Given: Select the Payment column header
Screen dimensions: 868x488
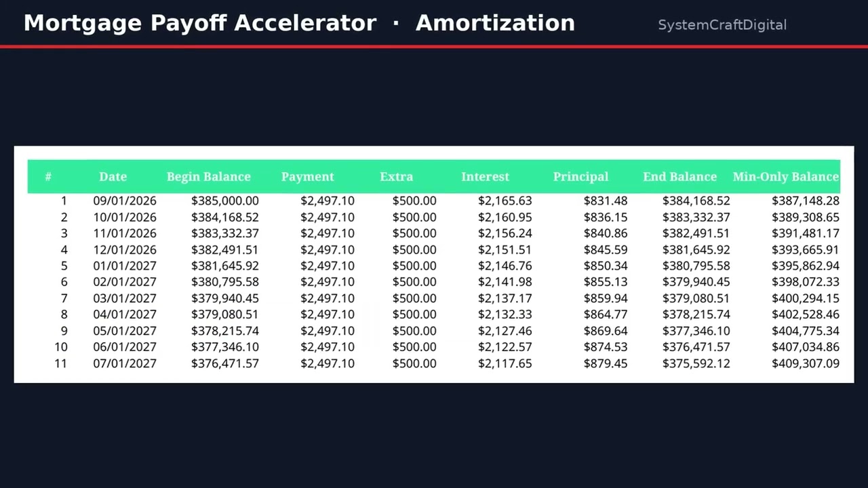Looking at the screenshot, I should (x=308, y=177).
